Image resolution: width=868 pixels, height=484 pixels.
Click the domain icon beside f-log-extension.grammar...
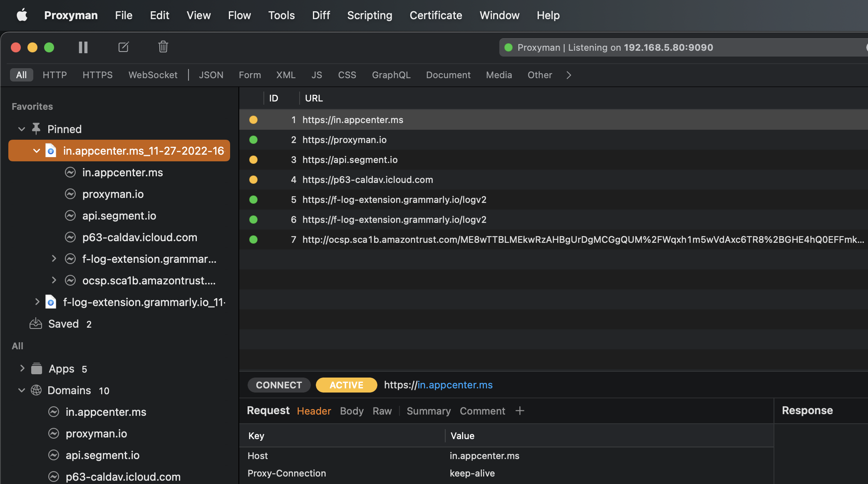point(70,259)
